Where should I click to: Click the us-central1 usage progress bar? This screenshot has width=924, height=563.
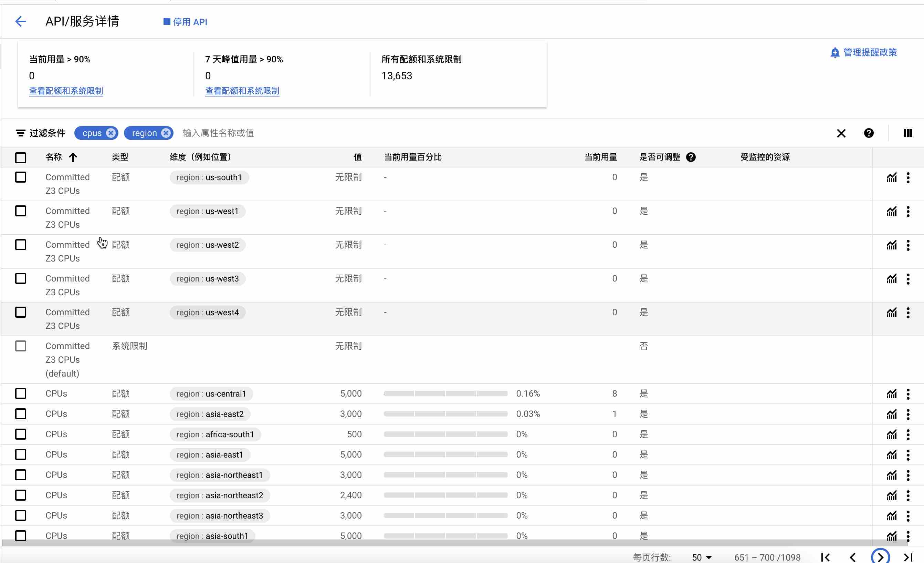tap(445, 393)
